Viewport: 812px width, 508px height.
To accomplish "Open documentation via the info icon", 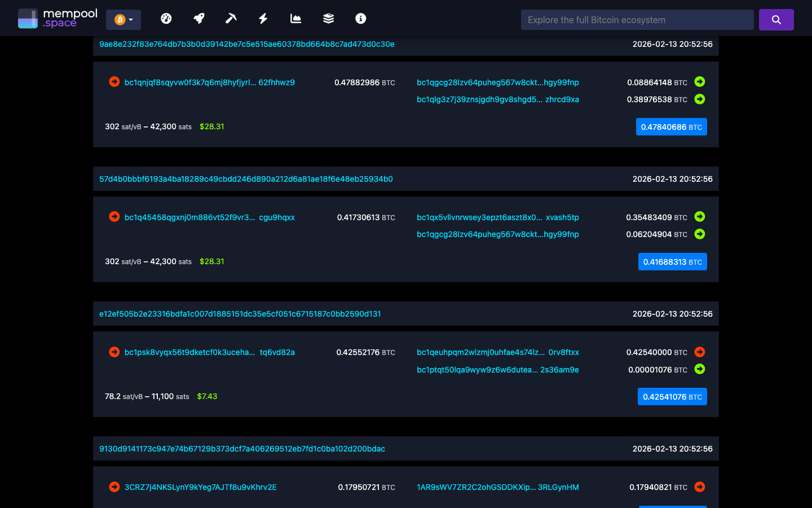I will [360, 18].
